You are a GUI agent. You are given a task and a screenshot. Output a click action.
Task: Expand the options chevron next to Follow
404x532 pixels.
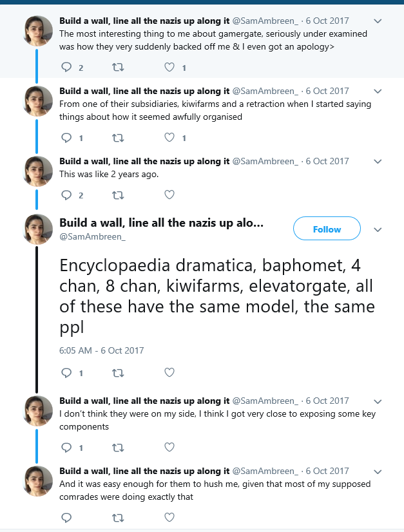pyautogui.click(x=378, y=230)
